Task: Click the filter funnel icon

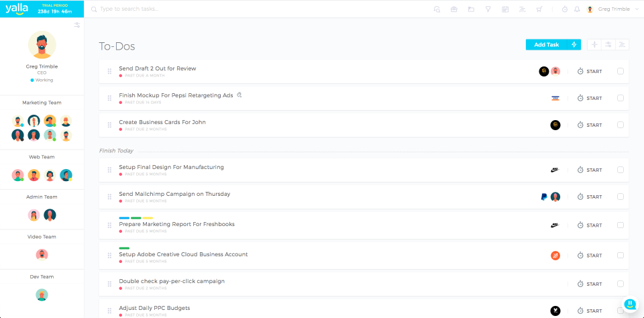Action: tap(488, 9)
